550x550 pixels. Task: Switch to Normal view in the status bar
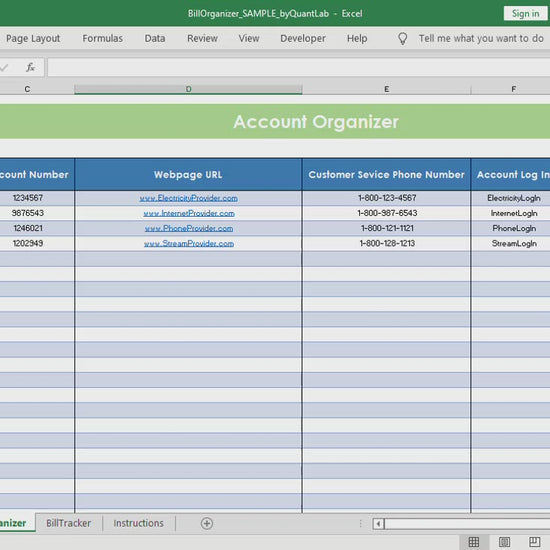[474, 542]
